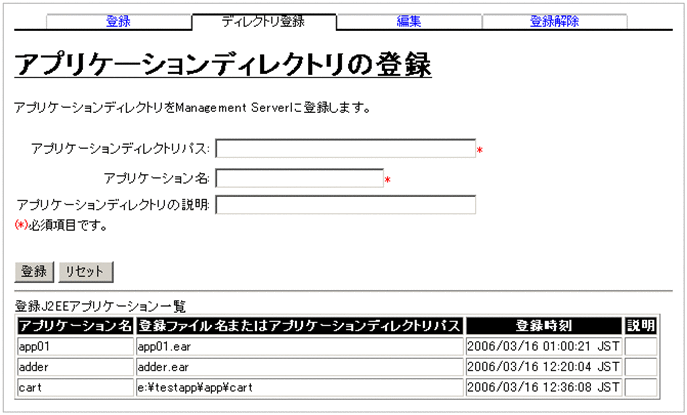Click the 2006/03/16 01:00:21 JST timestamp
This screenshot has width=687, height=415.
point(544,346)
